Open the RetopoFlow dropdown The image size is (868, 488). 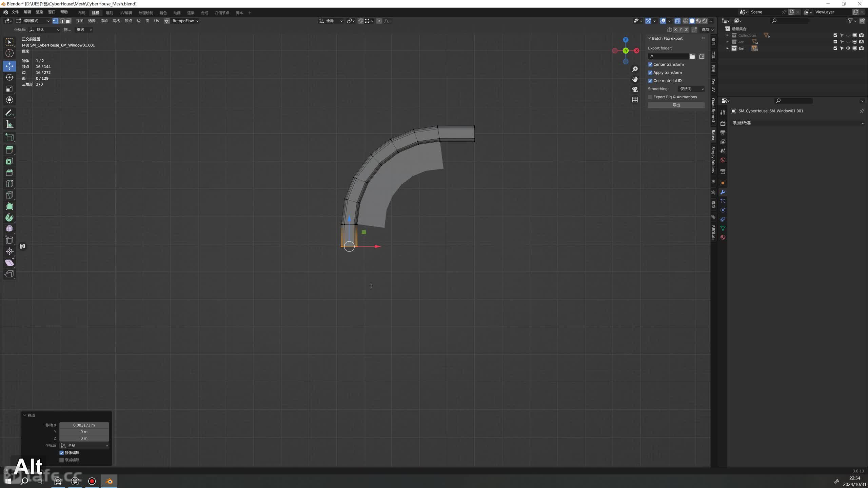point(185,21)
